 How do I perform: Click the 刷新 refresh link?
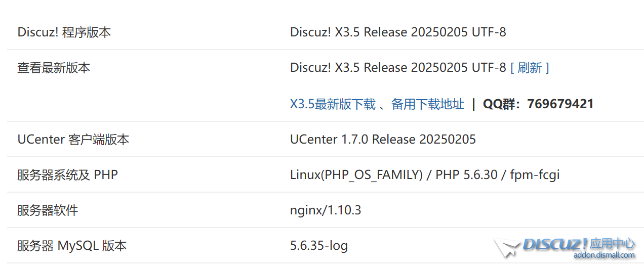[x=530, y=68]
